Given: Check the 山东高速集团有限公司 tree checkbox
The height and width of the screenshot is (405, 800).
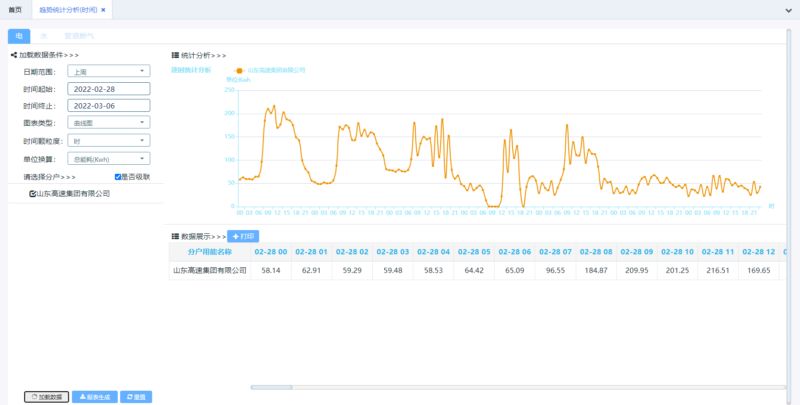Looking at the screenshot, I should (x=33, y=193).
